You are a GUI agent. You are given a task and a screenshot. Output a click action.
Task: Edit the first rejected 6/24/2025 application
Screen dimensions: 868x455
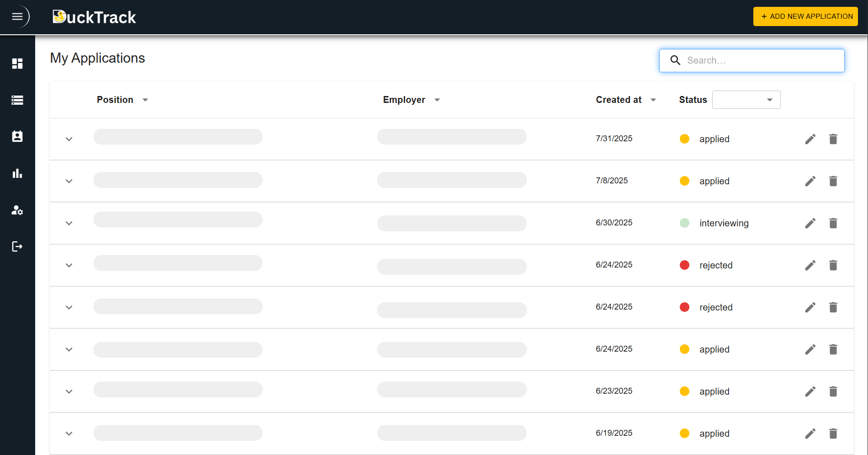(810, 265)
